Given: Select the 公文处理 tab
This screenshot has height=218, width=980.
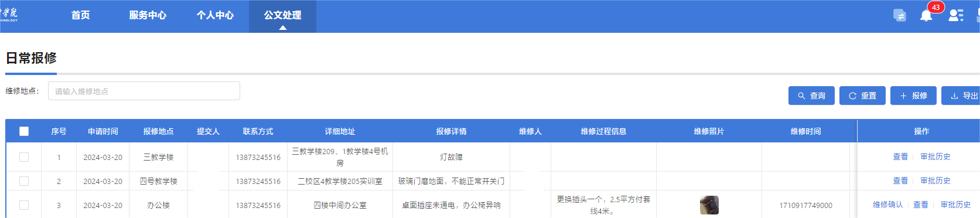Looking at the screenshot, I should [x=282, y=16].
